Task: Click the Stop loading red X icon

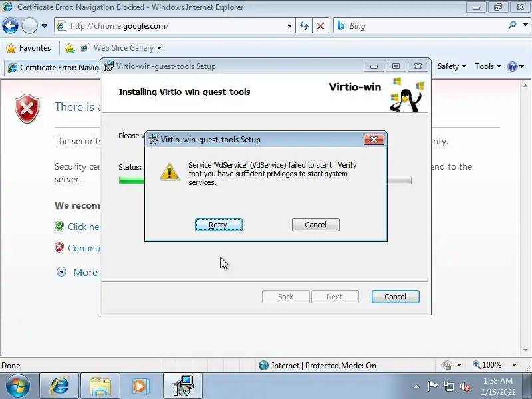Action: pos(321,26)
